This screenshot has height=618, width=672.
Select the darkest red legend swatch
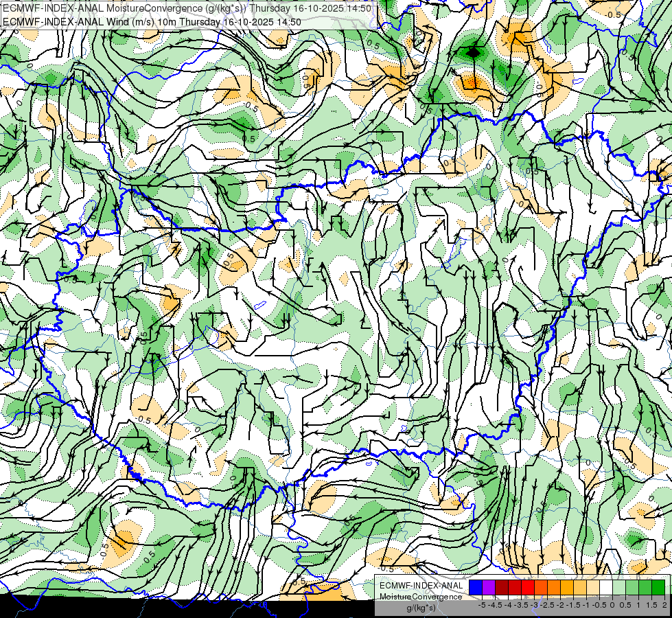click(x=502, y=587)
